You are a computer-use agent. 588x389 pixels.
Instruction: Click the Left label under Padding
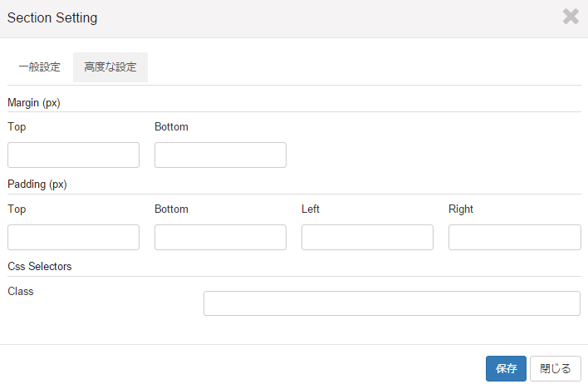pyautogui.click(x=311, y=209)
